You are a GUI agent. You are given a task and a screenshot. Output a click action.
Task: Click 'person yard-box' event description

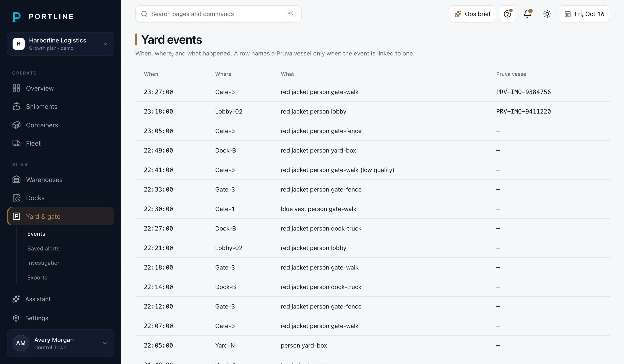coord(304,345)
